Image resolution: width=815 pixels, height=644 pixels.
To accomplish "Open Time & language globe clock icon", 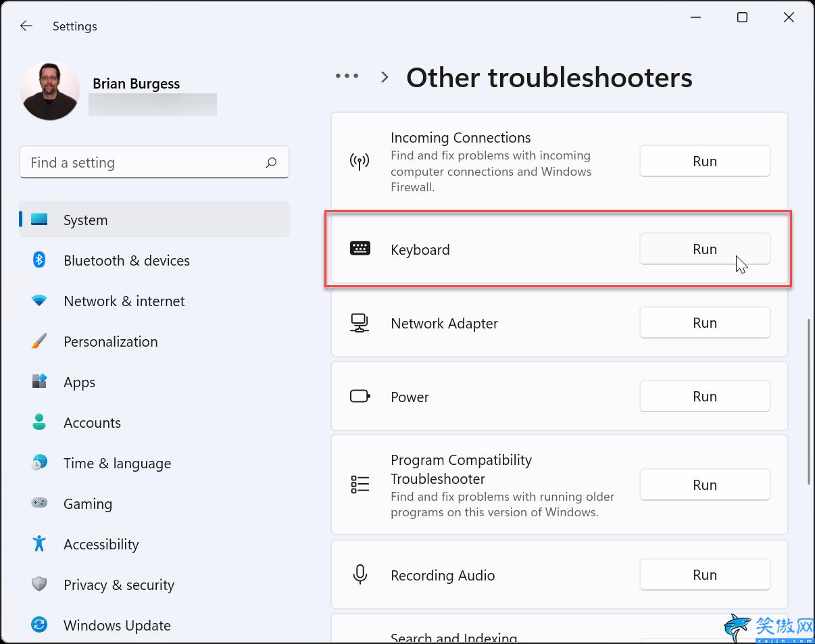I will [x=39, y=463].
